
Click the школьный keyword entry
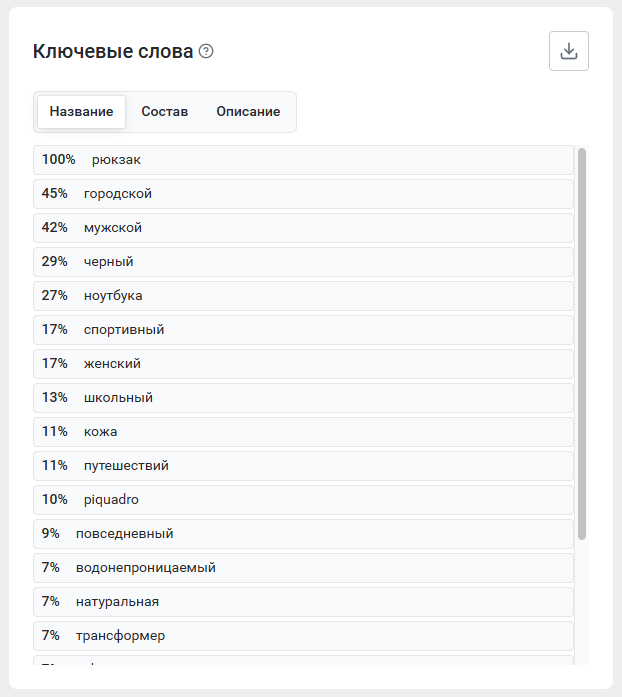(x=303, y=398)
